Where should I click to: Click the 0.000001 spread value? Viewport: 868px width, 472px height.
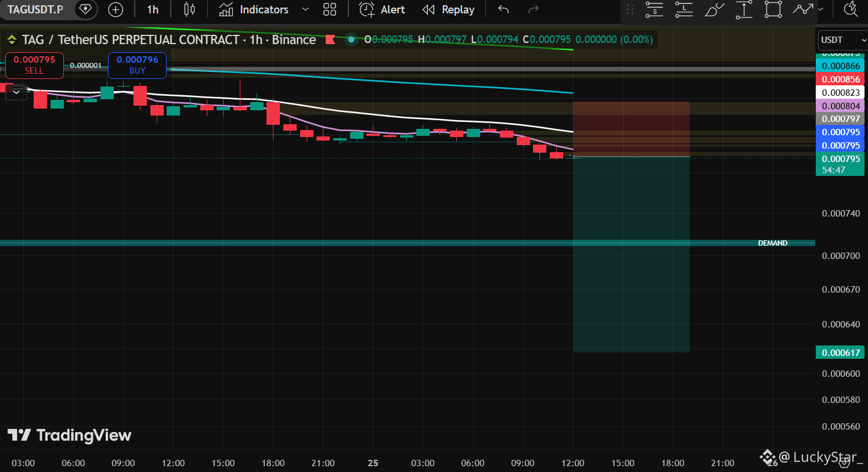click(x=85, y=65)
